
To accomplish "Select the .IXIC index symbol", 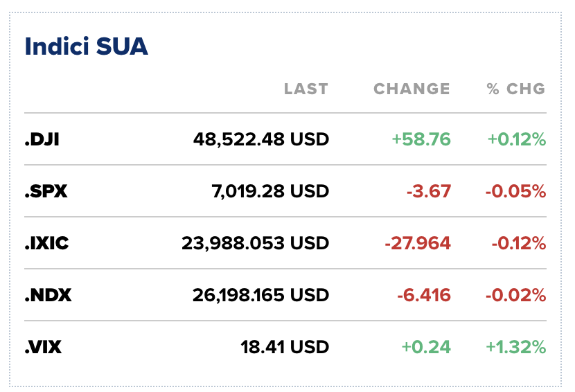I will click(47, 244).
